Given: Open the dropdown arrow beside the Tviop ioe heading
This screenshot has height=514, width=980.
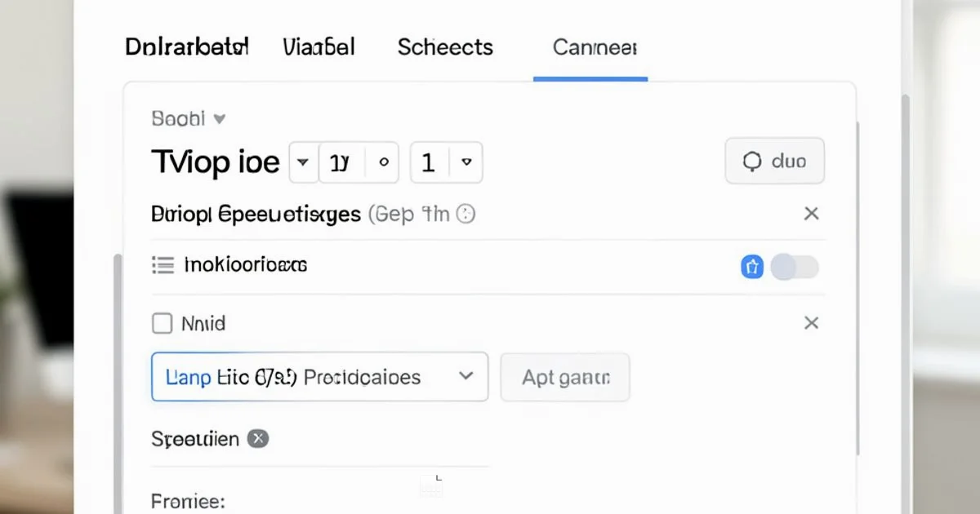Looking at the screenshot, I should pos(303,162).
